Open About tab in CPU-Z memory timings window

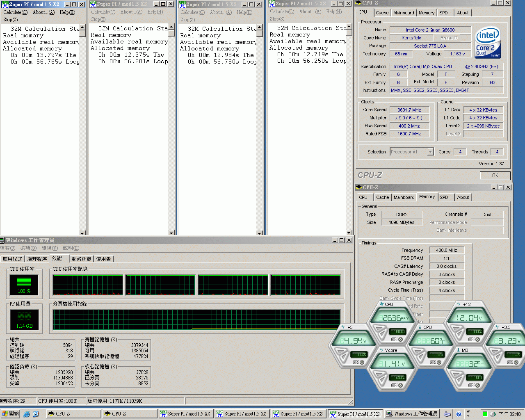[x=463, y=197]
